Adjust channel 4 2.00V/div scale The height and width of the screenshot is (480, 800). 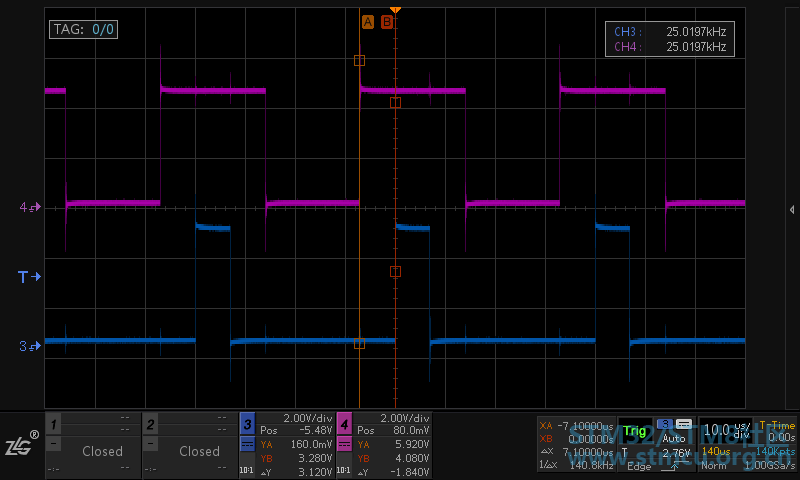coord(405,418)
